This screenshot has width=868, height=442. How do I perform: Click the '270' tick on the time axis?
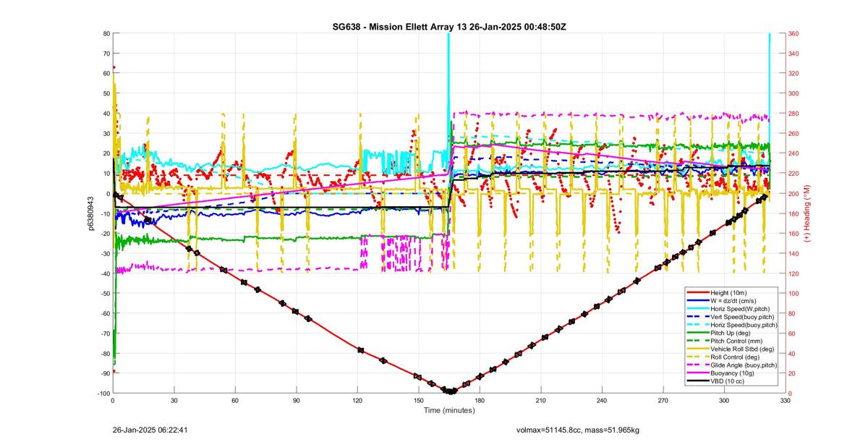(x=663, y=399)
